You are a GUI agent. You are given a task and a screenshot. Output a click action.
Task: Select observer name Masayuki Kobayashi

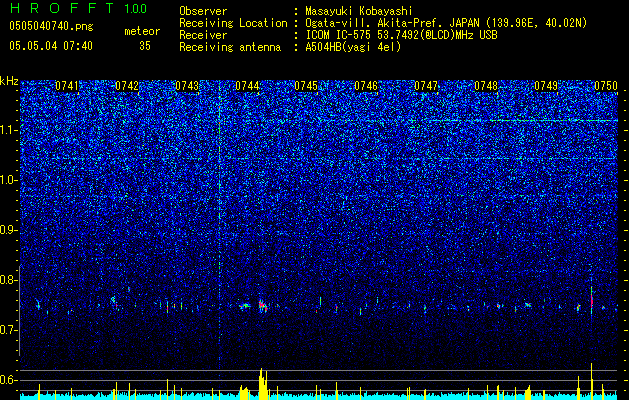coord(359,12)
